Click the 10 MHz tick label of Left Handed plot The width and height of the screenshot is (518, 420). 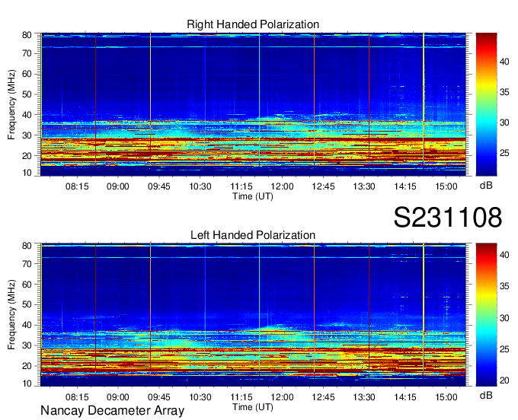(x=27, y=383)
